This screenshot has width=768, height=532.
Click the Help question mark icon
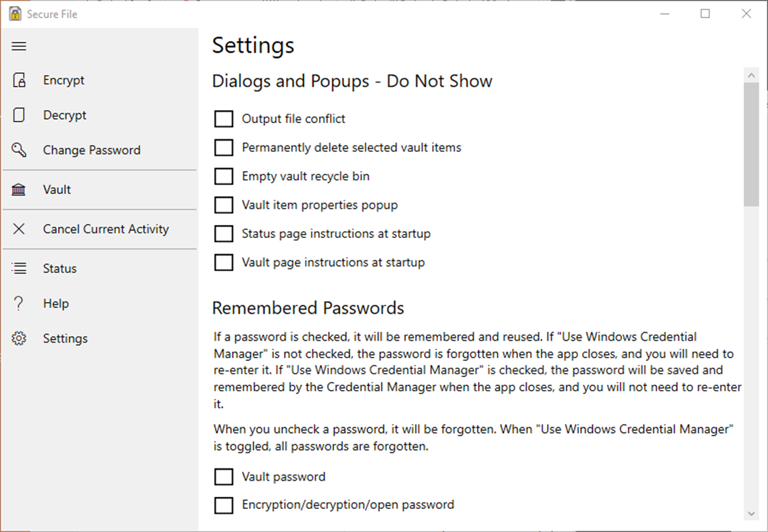[x=19, y=304]
